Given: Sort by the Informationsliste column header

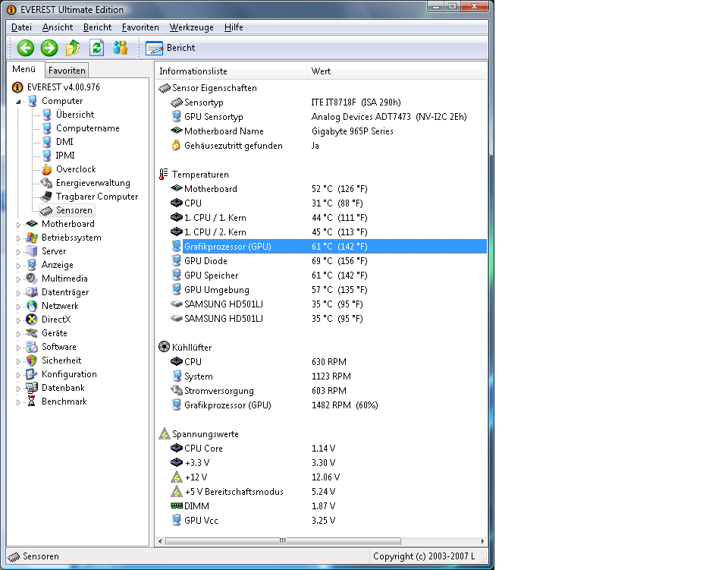Looking at the screenshot, I should pos(231,71).
